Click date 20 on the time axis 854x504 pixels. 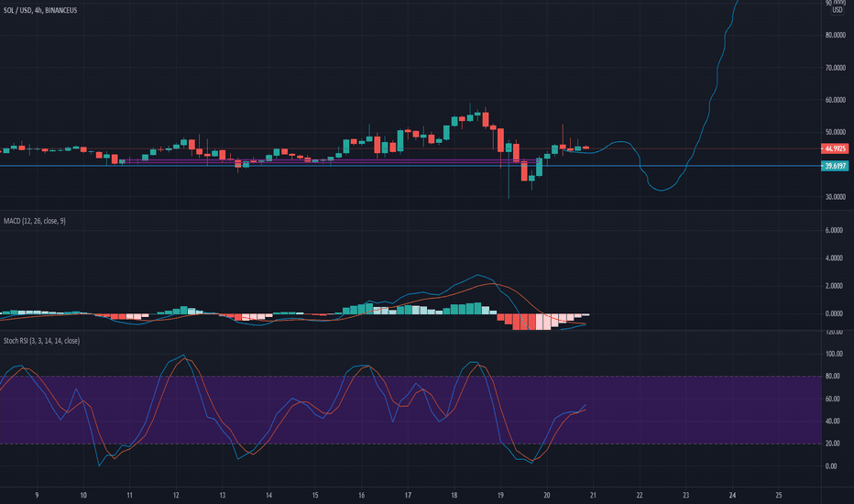547,495
